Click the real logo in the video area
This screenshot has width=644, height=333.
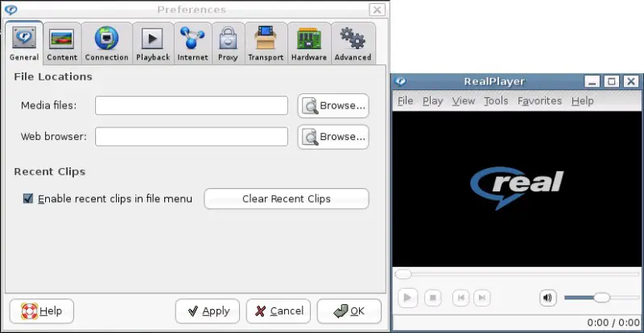click(517, 188)
